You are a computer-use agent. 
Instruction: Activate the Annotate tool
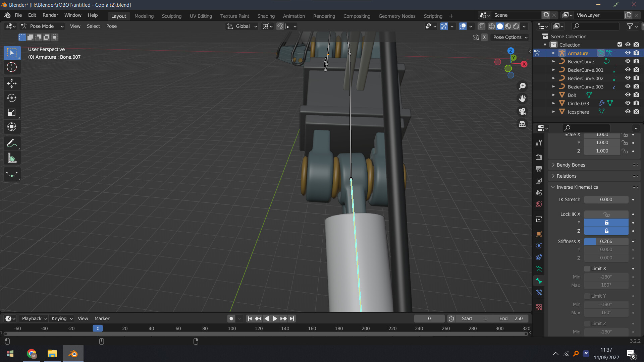click(12, 143)
